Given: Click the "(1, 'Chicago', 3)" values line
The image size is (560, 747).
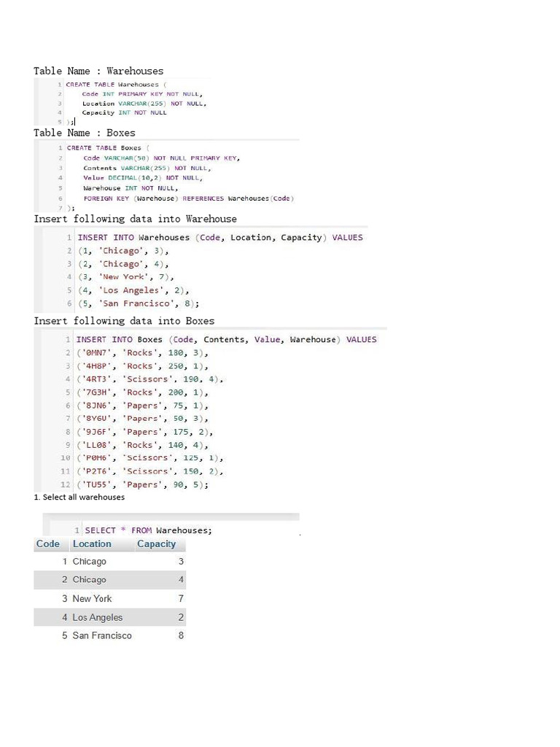Looking at the screenshot, I should [123, 251].
